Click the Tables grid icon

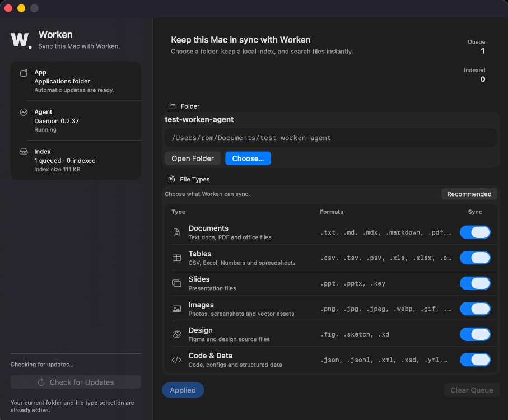click(176, 258)
